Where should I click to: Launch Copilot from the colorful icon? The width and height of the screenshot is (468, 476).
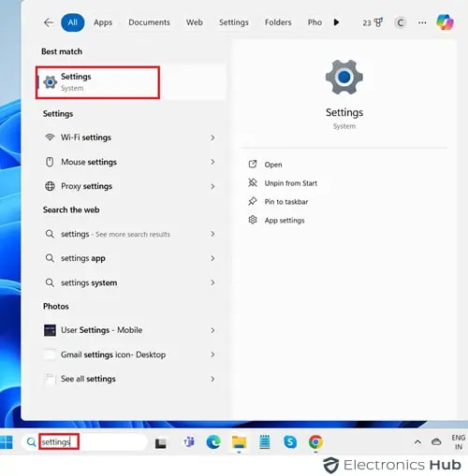pyautogui.click(x=445, y=22)
